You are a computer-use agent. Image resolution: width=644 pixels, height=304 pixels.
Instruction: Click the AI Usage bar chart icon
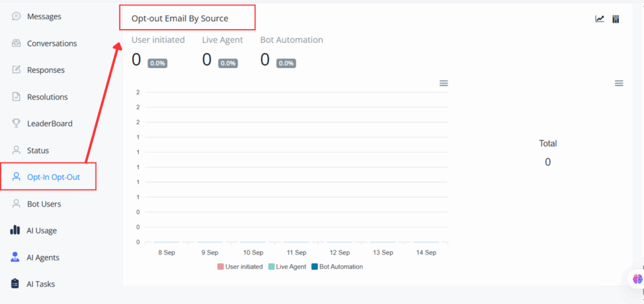point(16,230)
